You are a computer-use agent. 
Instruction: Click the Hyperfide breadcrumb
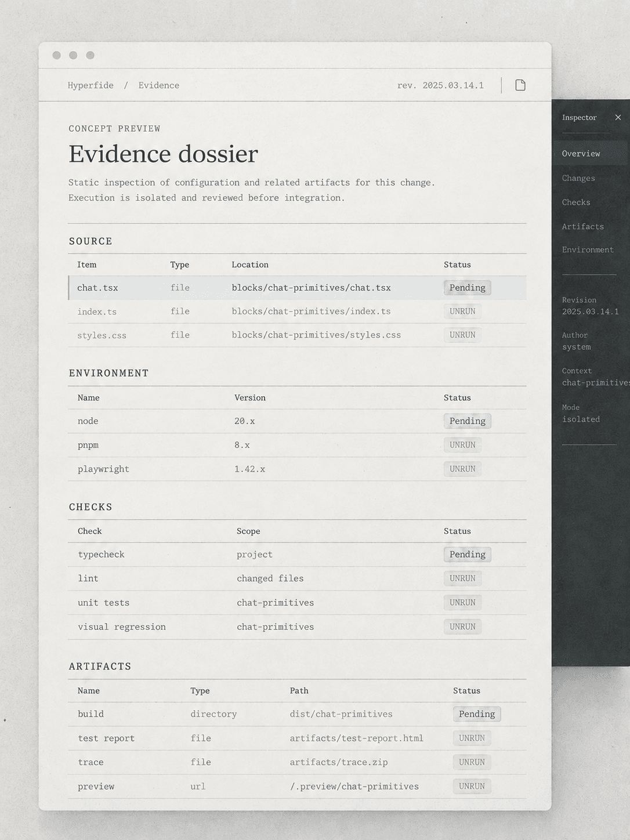(x=90, y=85)
